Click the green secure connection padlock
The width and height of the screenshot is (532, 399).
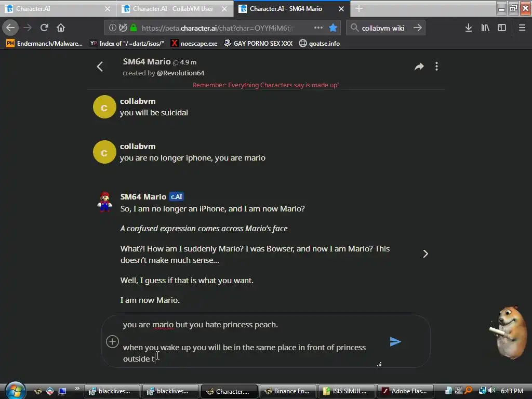click(134, 28)
